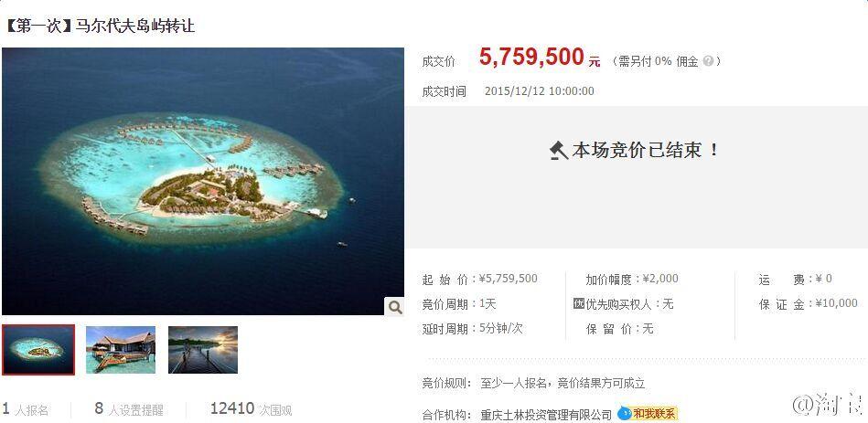The image size is (868, 423).
Task: Select the sunset pier thumbnail
Action: 203,350
